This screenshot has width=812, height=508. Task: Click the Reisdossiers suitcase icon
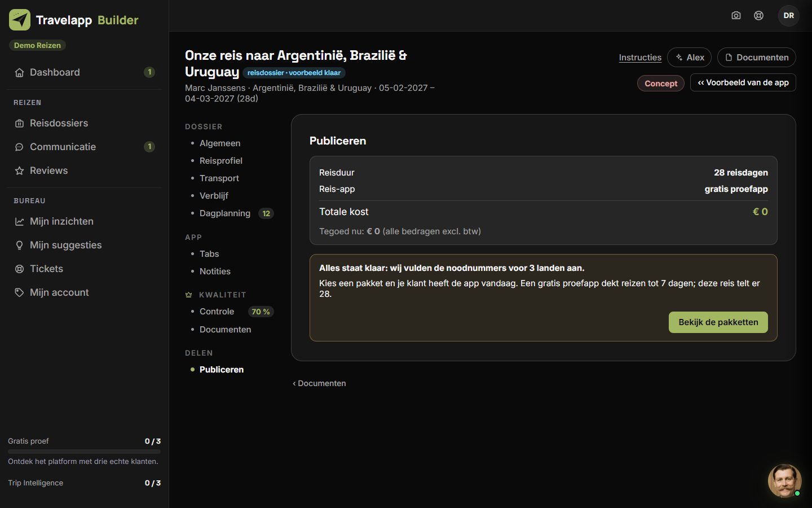pos(19,123)
